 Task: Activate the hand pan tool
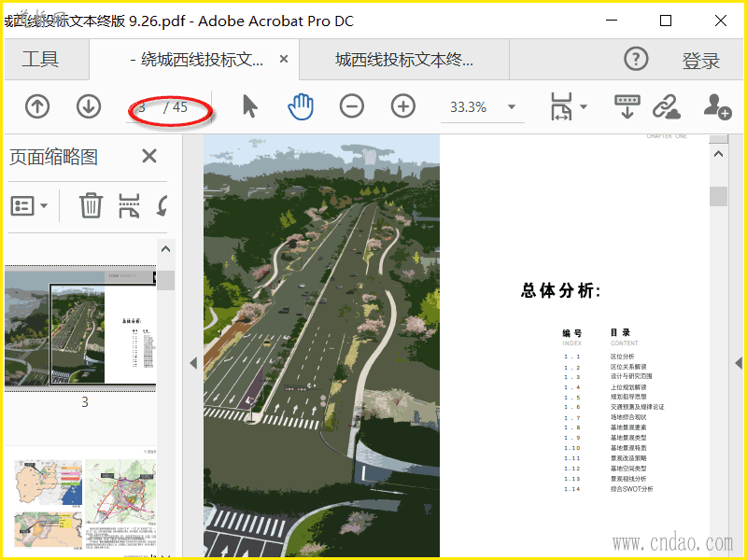301,106
